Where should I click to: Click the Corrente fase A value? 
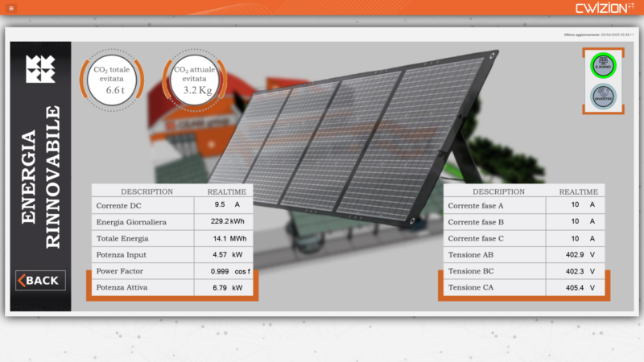tap(575, 205)
